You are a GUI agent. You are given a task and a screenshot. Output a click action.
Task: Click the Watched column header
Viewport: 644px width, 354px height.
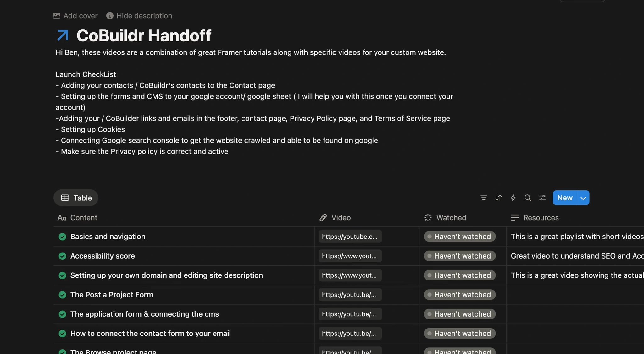[451, 218]
